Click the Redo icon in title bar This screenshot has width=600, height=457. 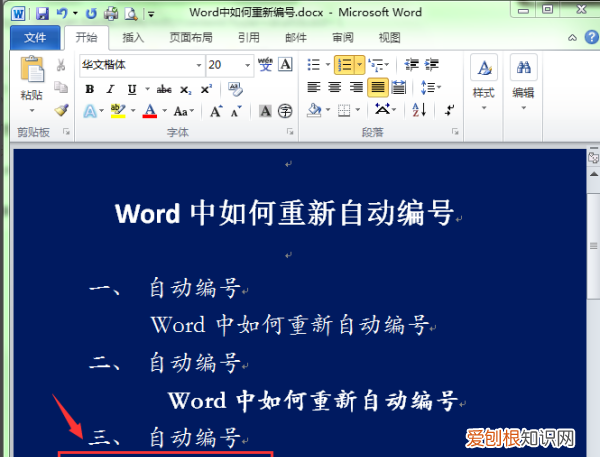[91, 14]
